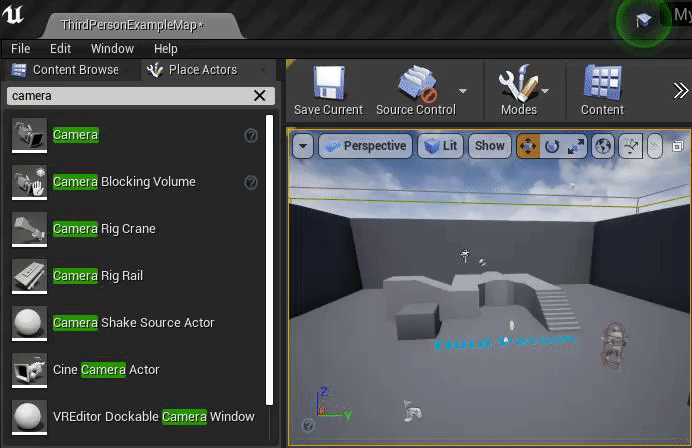Select the ThirdPersonExampleMap tab
692x448 pixels.
(x=141, y=26)
